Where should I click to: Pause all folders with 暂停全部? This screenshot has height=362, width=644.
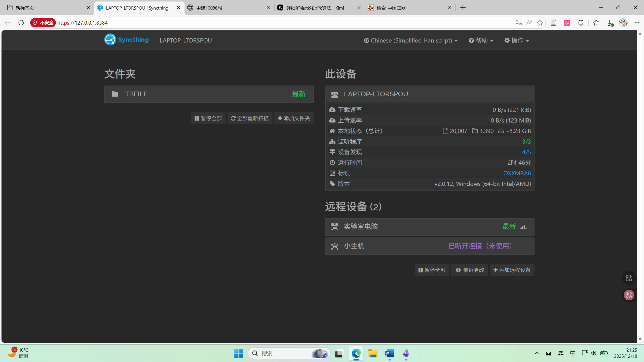tap(208, 118)
